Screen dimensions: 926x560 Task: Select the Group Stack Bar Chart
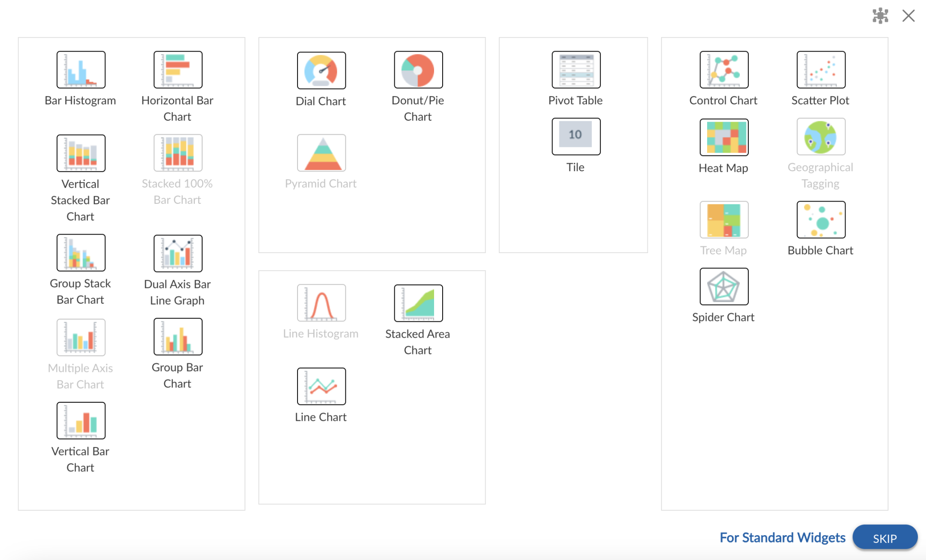click(81, 253)
